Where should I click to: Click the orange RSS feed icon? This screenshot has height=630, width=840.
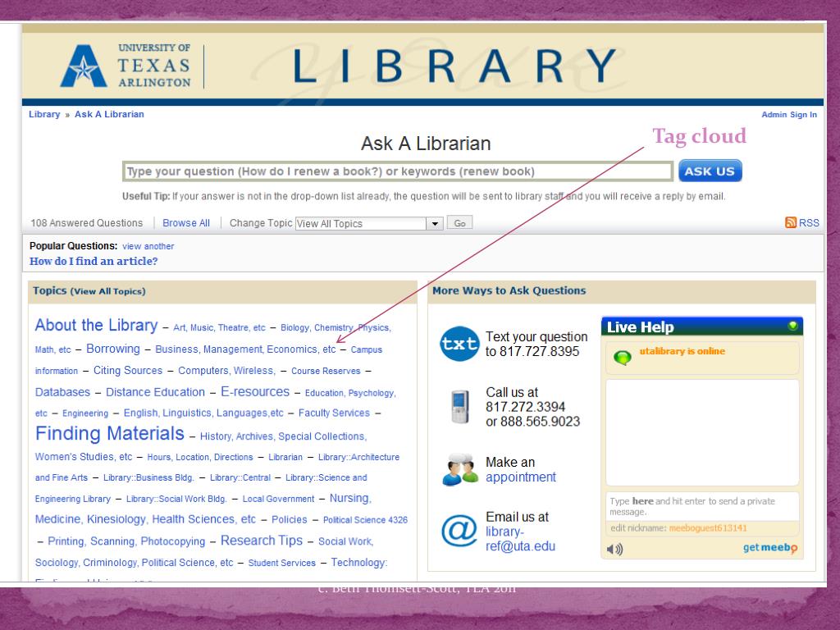(790, 222)
